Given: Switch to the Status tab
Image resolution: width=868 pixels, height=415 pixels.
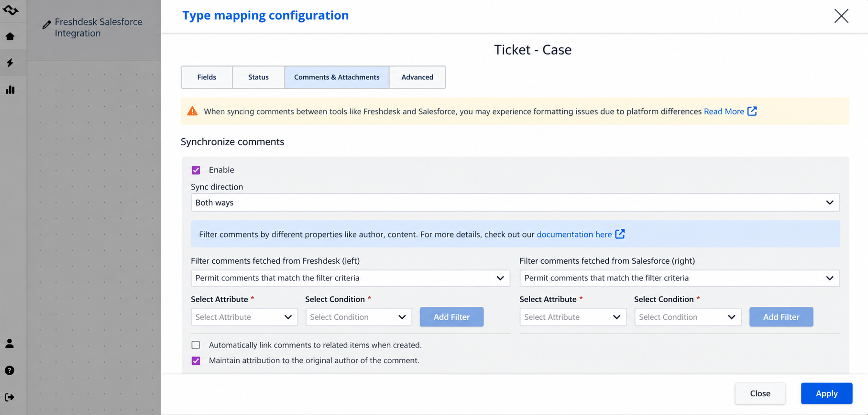Looking at the screenshot, I should pos(258,77).
